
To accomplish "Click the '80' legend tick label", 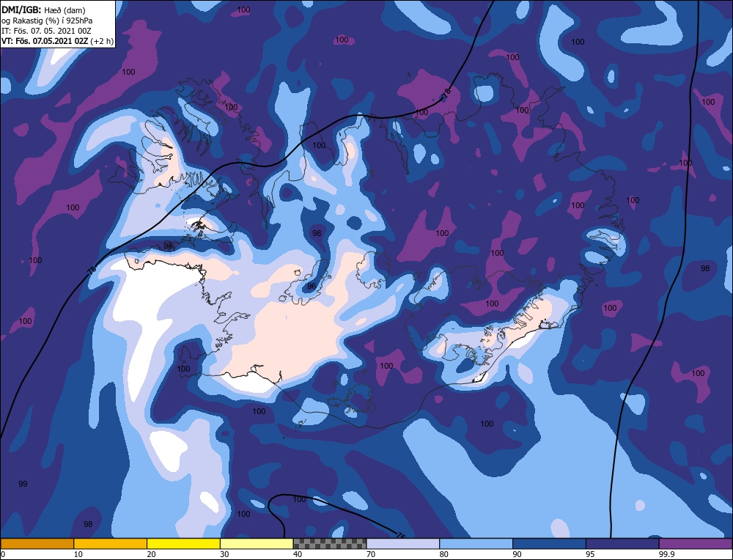I will (x=444, y=554).
